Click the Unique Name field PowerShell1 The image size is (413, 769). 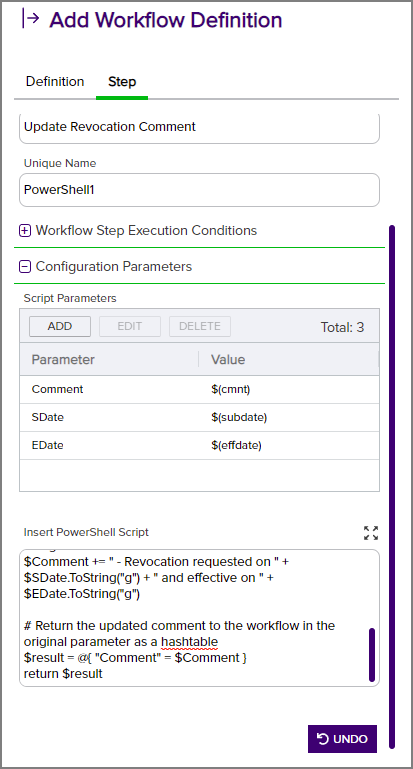pos(199,190)
